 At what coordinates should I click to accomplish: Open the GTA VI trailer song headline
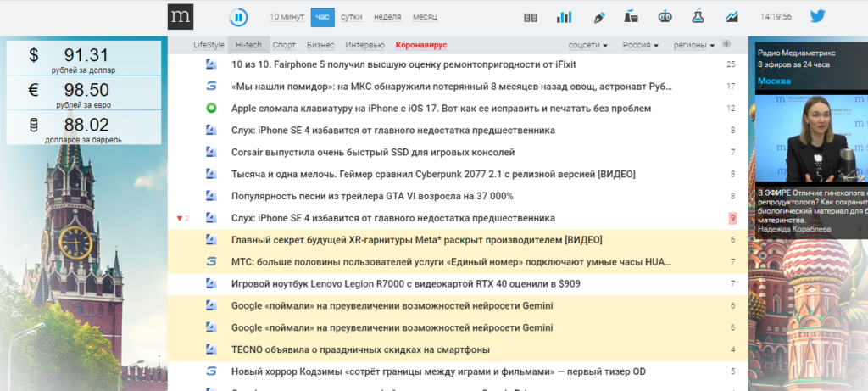pyautogui.click(x=373, y=196)
